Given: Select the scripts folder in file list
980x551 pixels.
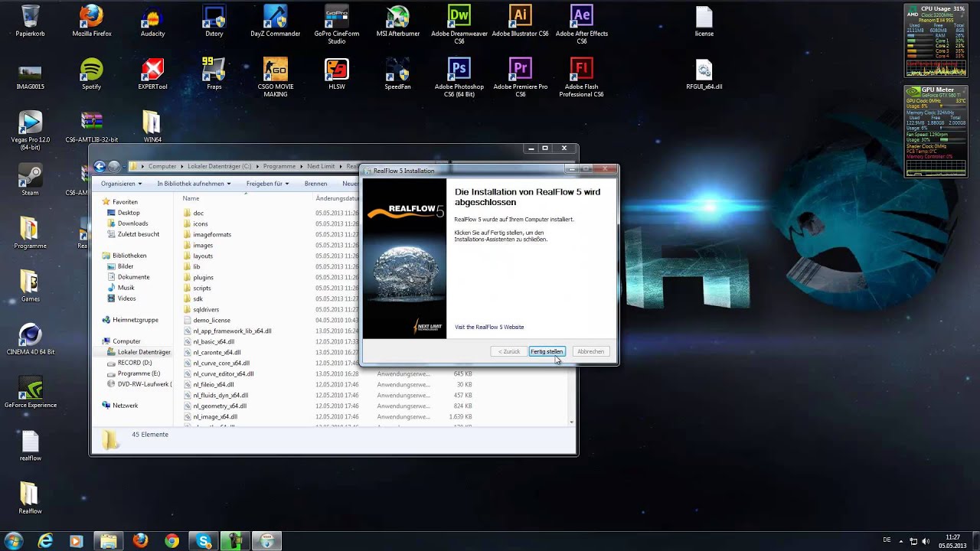Looking at the screenshot, I should (201, 288).
